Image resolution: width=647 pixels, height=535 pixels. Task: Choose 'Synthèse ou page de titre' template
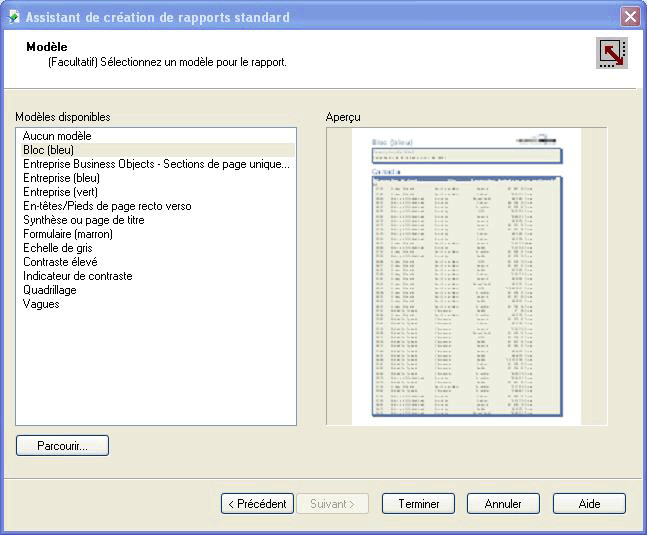tap(85, 220)
